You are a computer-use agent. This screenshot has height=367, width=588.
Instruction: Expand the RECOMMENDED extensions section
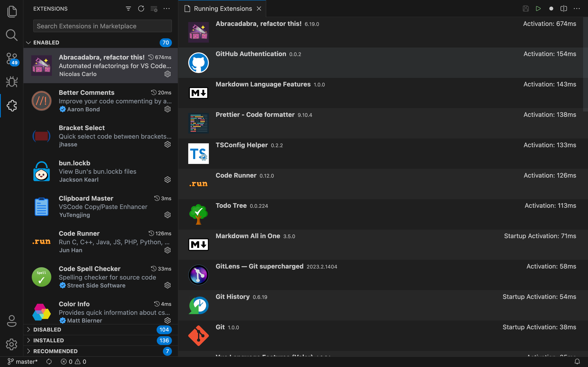[29, 351]
